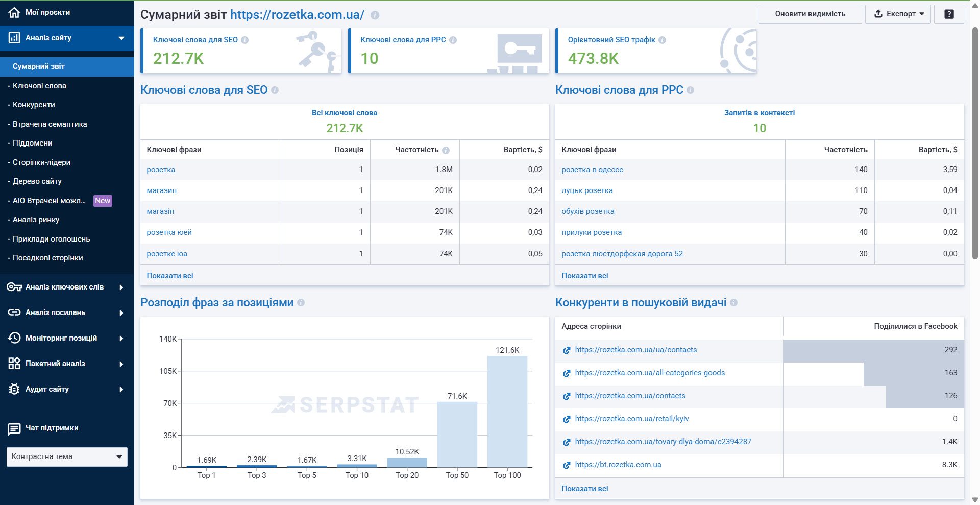Collapse the Аналіз сайту section
Viewport: 980px width, 505px height.
click(121, 38)
